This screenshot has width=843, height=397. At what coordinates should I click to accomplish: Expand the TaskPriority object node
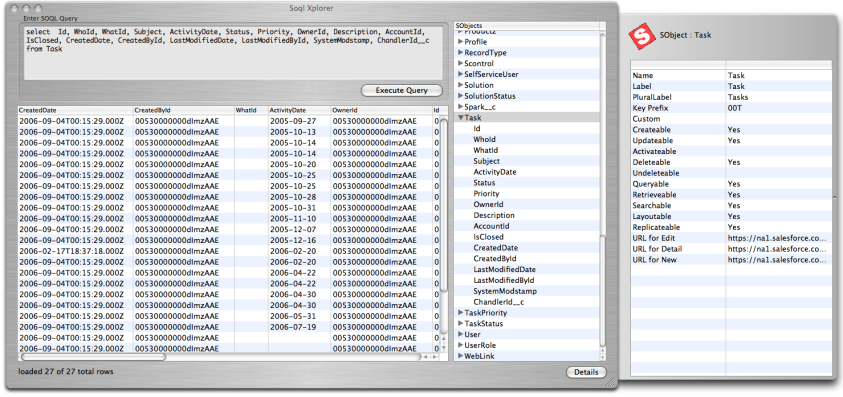[460, 313]
